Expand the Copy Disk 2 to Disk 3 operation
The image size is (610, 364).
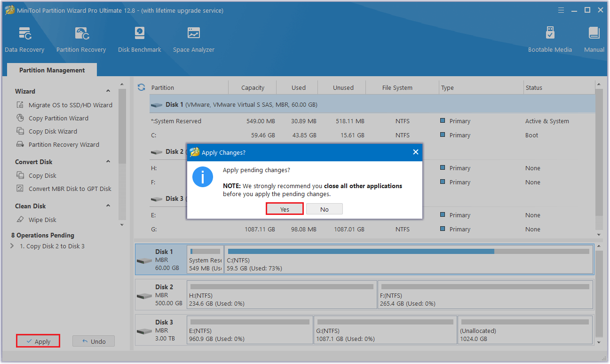click(11, 245)
